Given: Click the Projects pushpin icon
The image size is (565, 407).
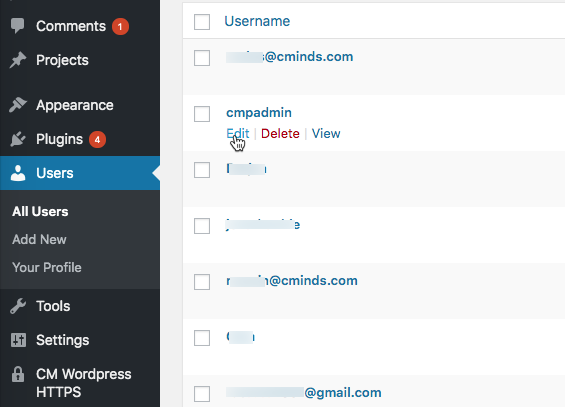Looking at the screenshot, I should point(18,60).
